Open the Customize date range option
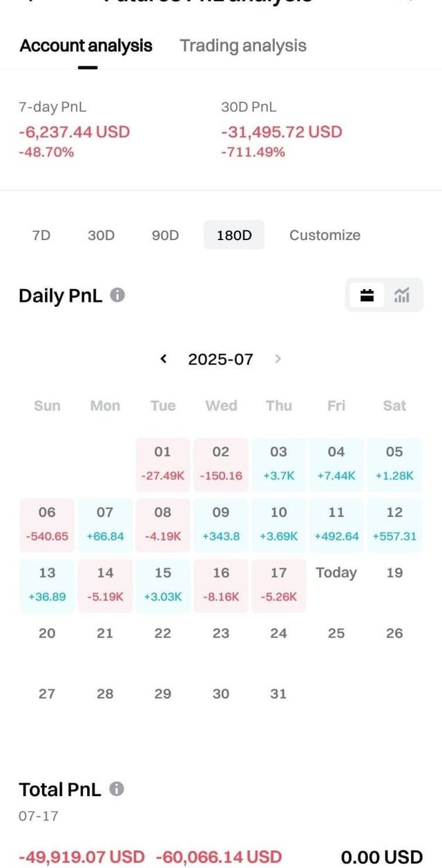The image size is (442, 868). (x=325, y=235)
